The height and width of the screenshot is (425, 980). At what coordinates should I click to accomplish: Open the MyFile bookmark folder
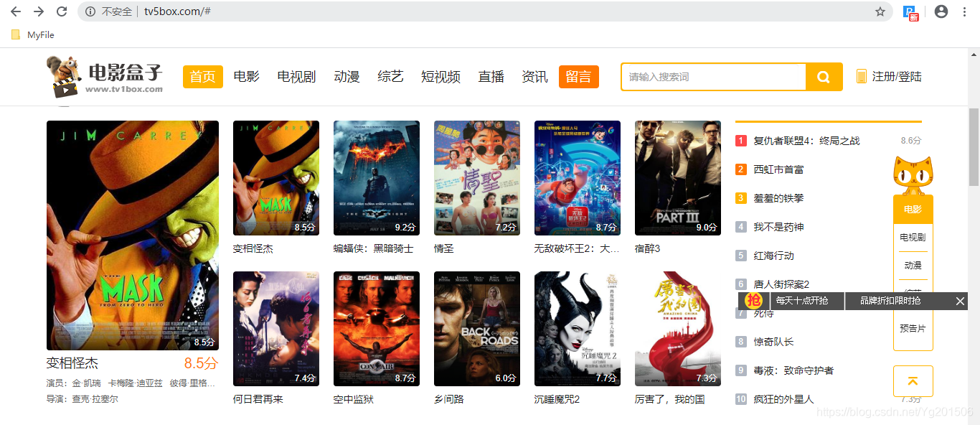click(x=33, y=34)
